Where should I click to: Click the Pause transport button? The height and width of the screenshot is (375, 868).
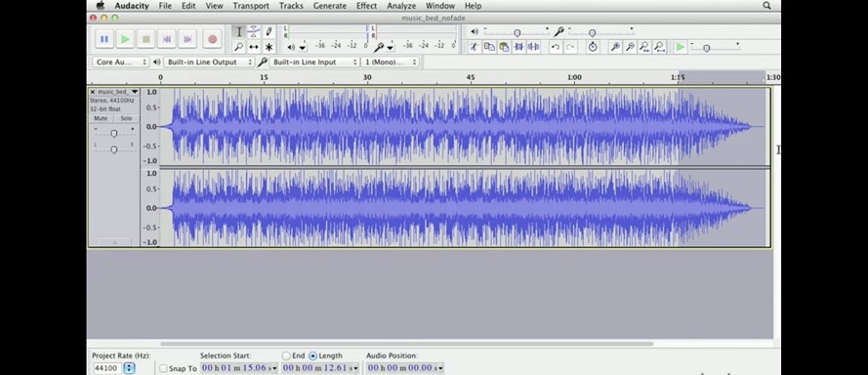click(x=104, y=39)
